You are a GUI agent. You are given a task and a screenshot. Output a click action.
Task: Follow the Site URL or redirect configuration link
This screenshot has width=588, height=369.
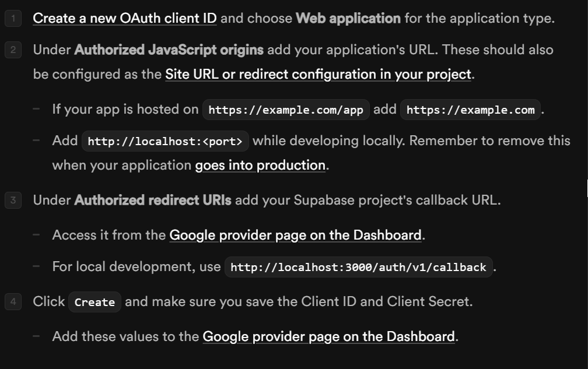coord(318,75)
